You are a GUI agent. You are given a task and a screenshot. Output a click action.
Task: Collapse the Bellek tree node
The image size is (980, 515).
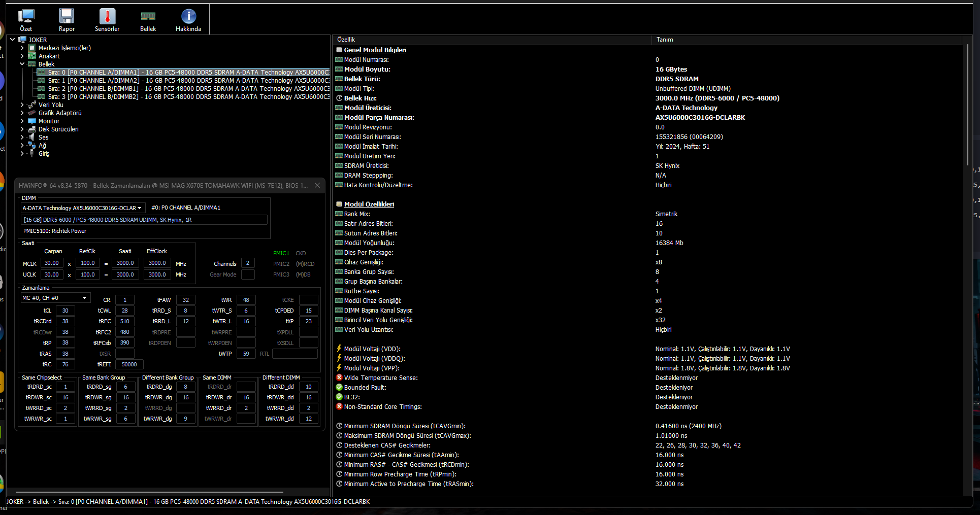pos(22,64)
